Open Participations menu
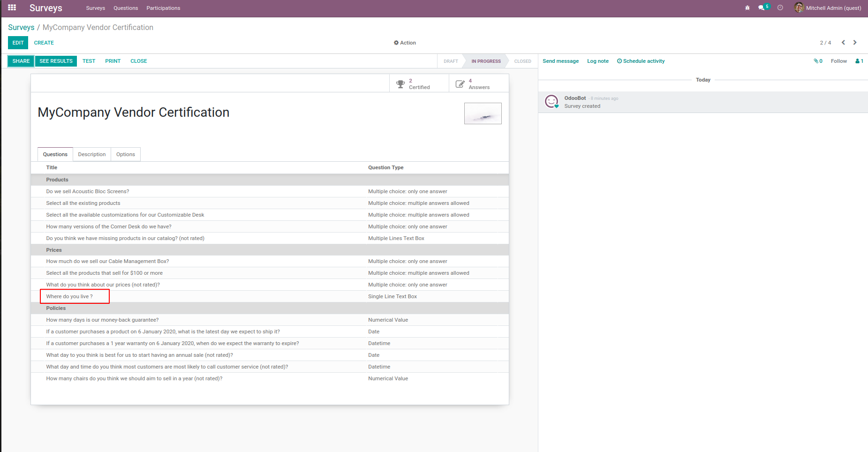 163,8
